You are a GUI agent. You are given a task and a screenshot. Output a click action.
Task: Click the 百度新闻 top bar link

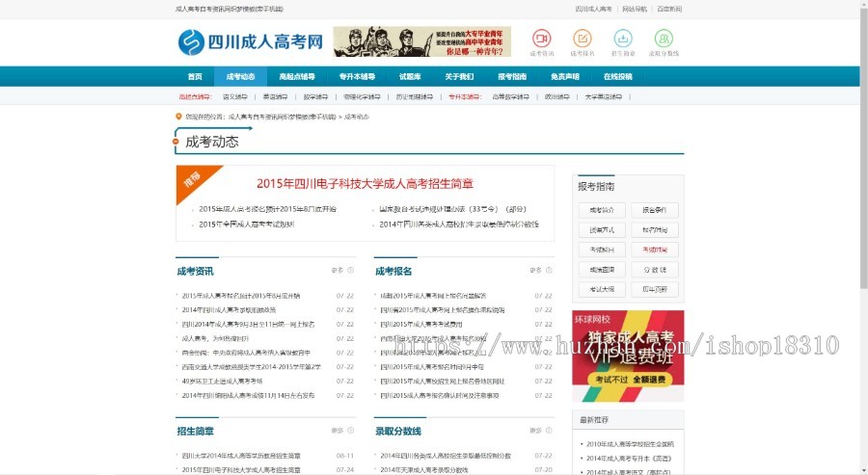click(669, 9)
